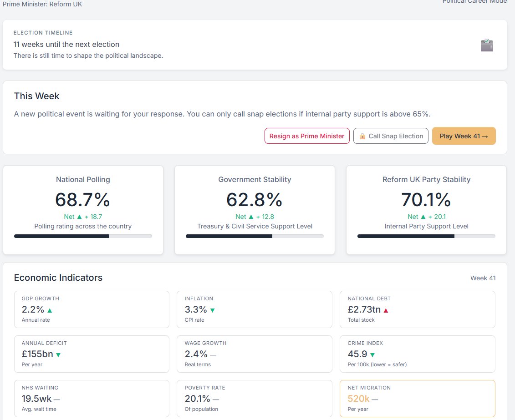Select the Crime Index indicator tile
The width and height of the screenshot is (515, 420).
(418, 354)
